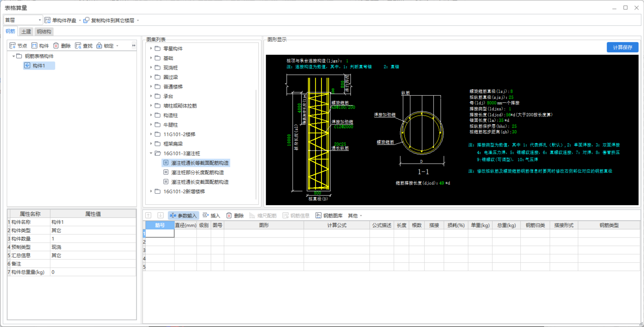Select 灌注桩部分长度配筋构造 item
Screen dimensions: 644x327
point(197,172)
